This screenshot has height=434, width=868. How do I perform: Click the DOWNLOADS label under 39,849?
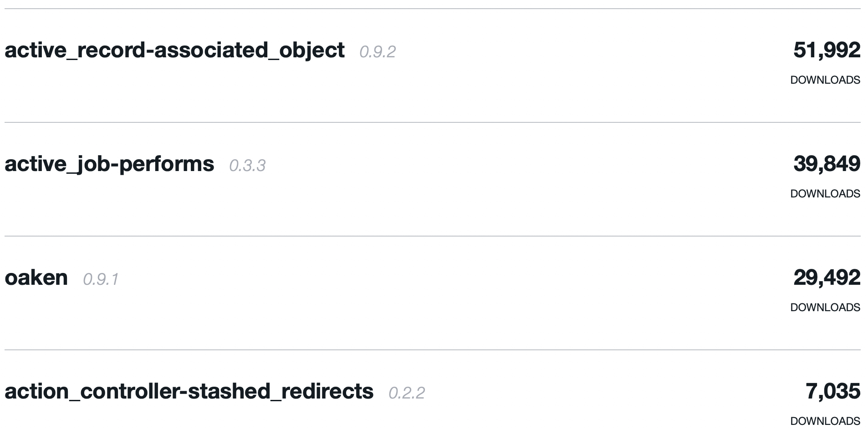coord(825,194)
